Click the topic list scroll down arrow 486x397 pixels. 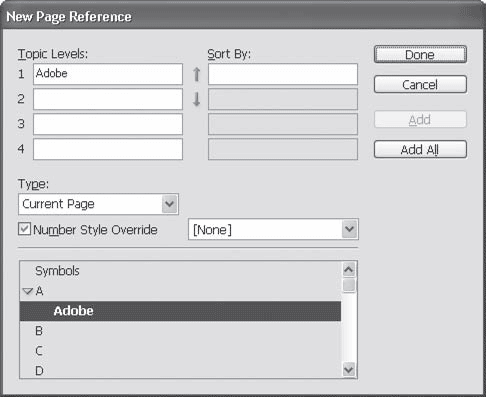[349, 370]
